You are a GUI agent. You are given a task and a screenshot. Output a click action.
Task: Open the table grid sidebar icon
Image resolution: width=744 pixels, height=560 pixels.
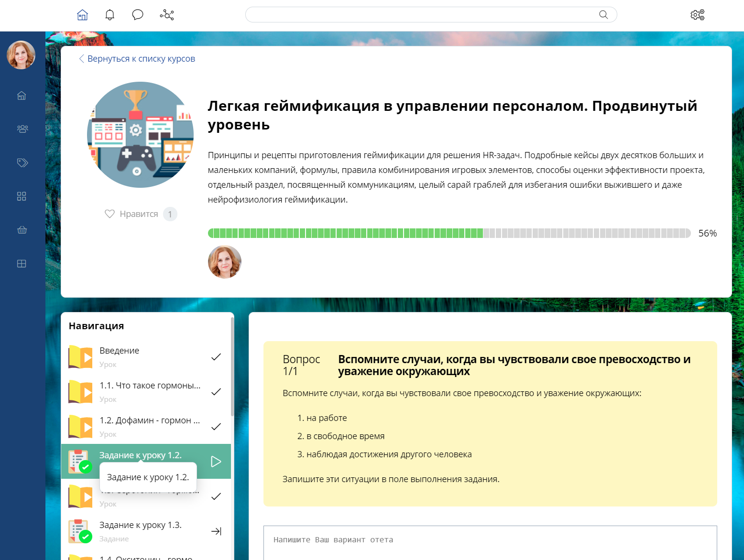click(x=22, y=264)
